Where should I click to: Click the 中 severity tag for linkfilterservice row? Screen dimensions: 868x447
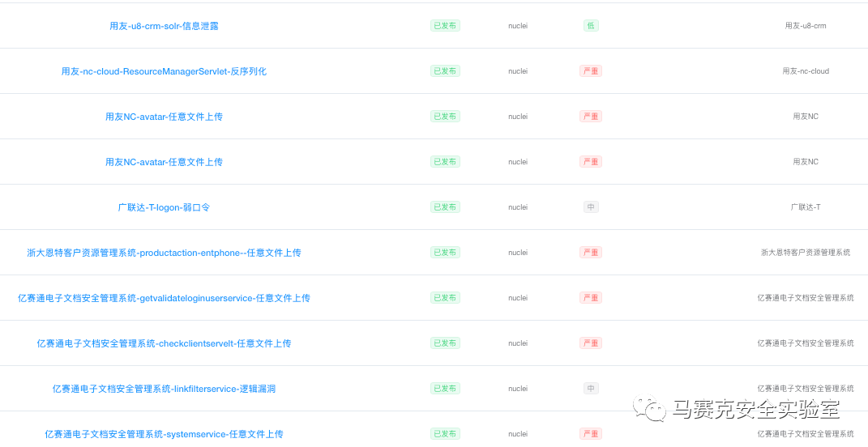click(591, 389)
